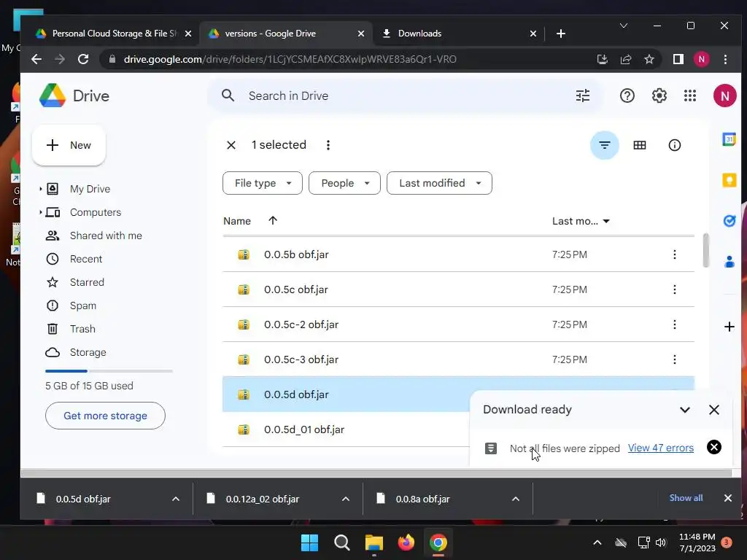
Task: Open the Chrome three-dot menu
Action: point(725,59)
